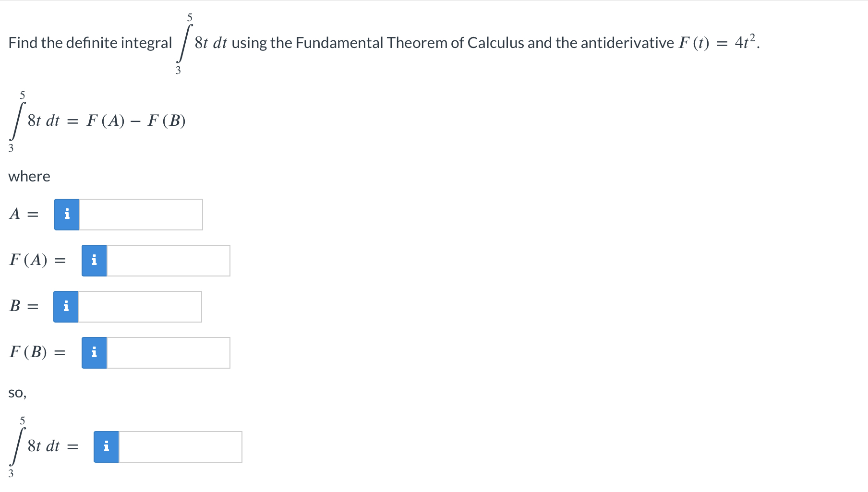
Task: Click the info icon next to B
Action: 66,307
